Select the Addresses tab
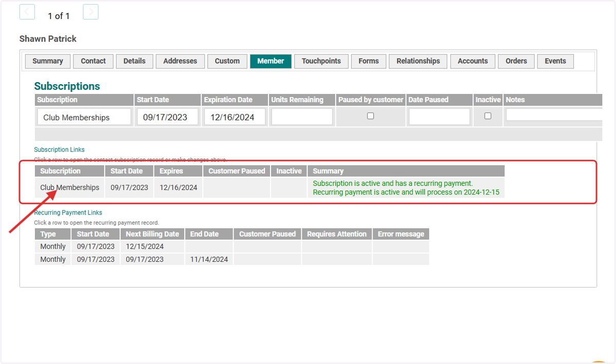Viewport: 616px width, 364px height. 180,61
